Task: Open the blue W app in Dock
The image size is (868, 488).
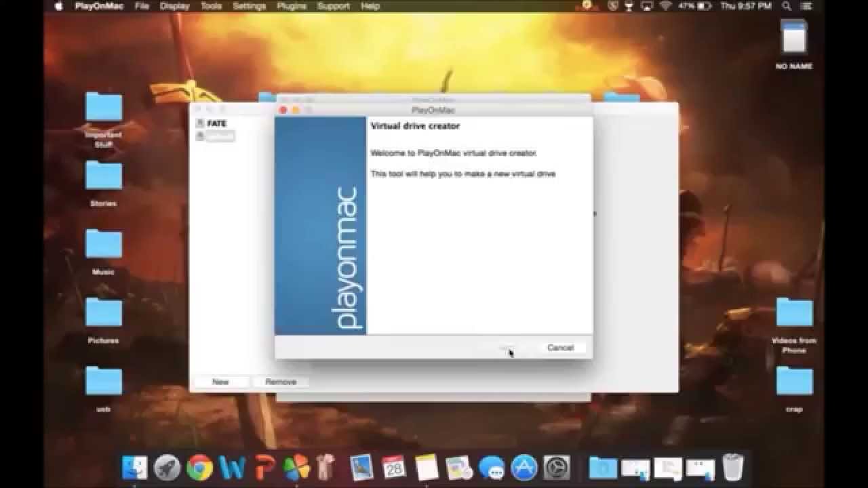Action: coord(232,467)
